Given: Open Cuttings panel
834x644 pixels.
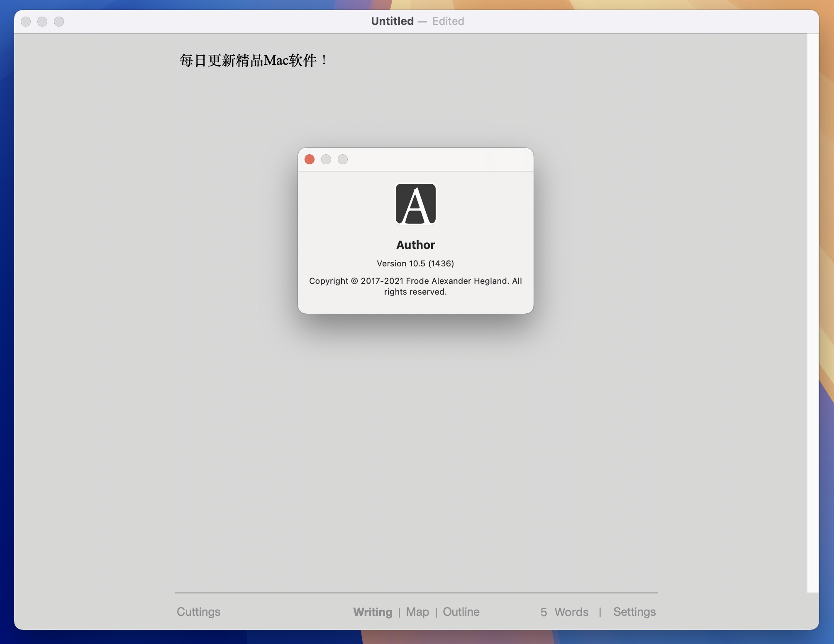Looking at the screenshot, I should tap(198, 612).
